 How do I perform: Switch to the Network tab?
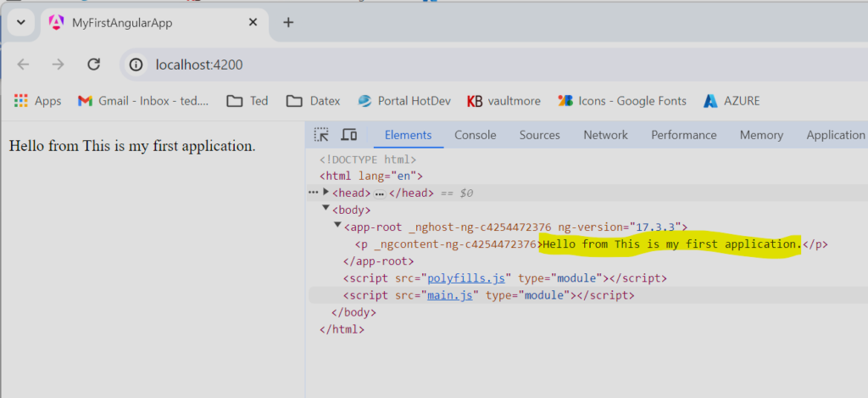[x=605, y=135]
